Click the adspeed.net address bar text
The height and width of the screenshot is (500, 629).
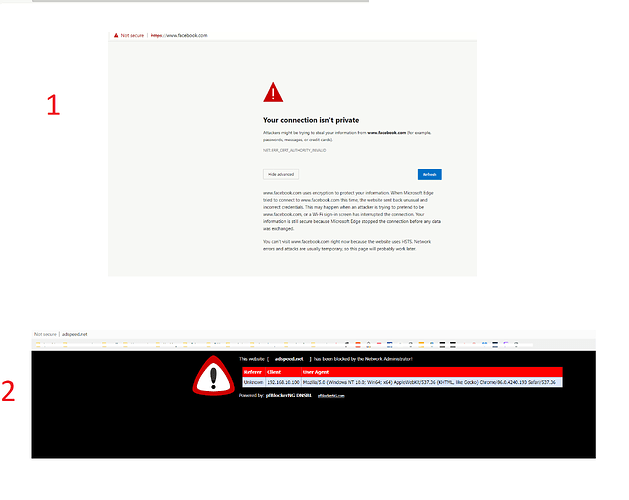(x=75, y=334)
